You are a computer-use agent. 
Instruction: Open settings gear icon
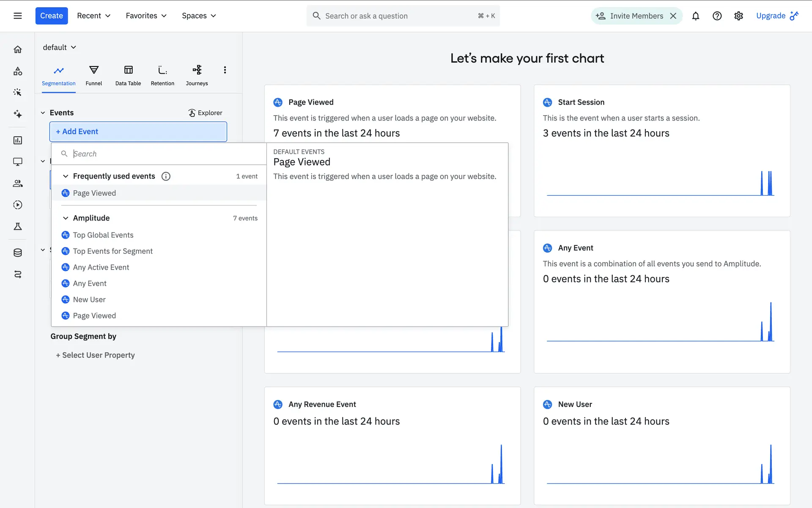[738, 16]
